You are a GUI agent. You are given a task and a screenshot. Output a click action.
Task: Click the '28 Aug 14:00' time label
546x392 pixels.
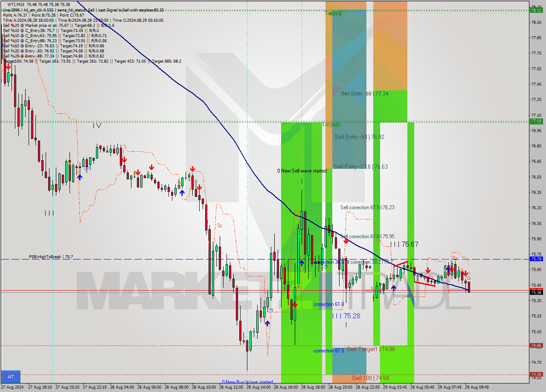[x=258, y=387]
